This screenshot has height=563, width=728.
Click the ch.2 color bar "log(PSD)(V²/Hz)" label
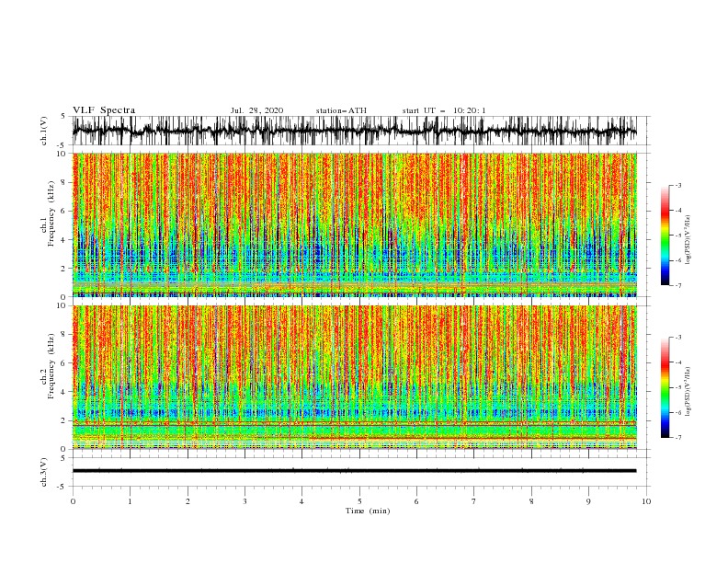click(688, 392)
